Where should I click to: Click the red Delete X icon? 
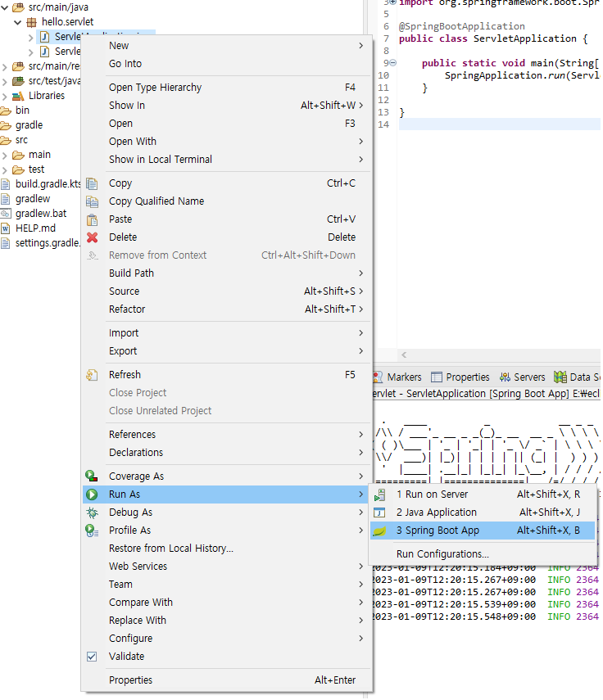[x=92, y=237]
